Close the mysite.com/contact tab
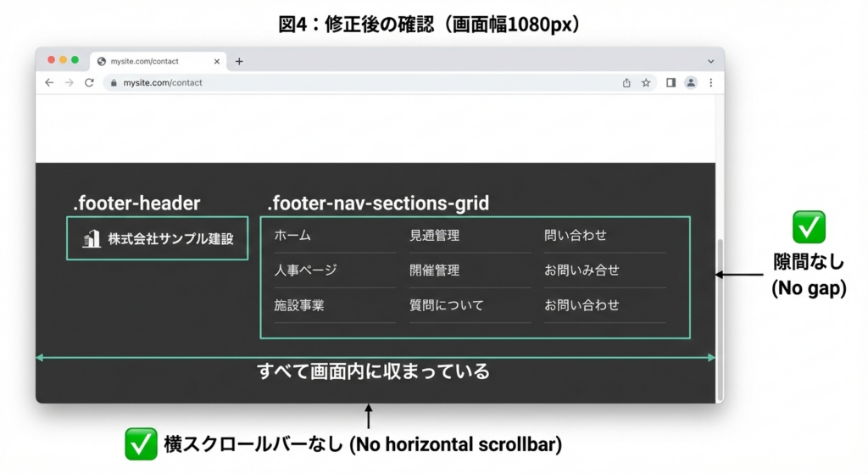Screen dimensions: 868x474 (217, 61)
